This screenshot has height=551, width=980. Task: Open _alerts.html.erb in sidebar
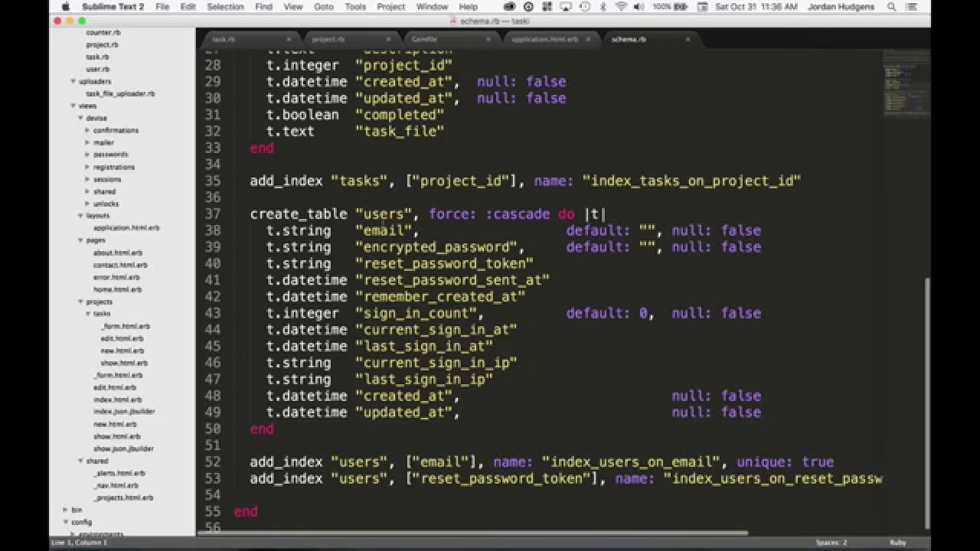(119, 473)
